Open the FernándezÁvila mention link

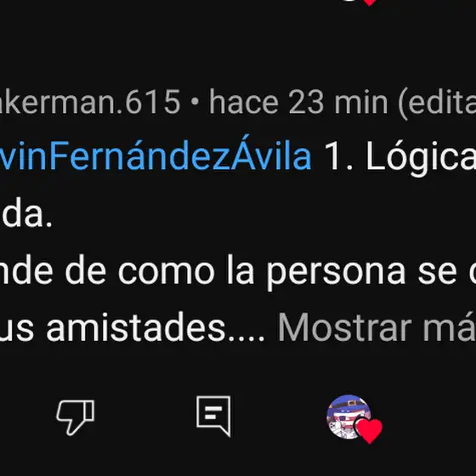click(156, 156)
